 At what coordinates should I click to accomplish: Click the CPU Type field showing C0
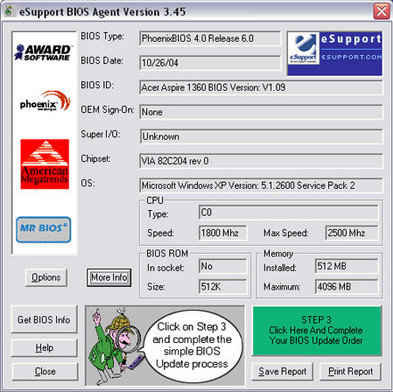point(288,212)
